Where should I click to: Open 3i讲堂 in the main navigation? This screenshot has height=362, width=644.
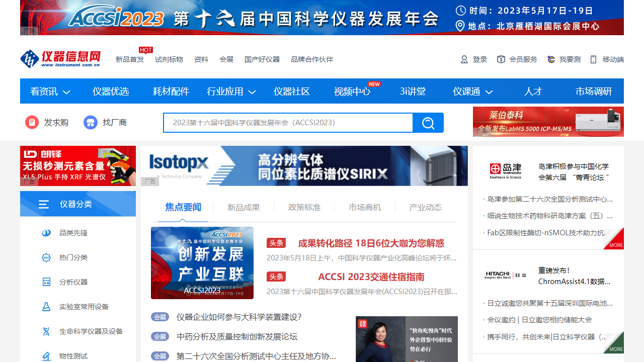pos(413,91)
